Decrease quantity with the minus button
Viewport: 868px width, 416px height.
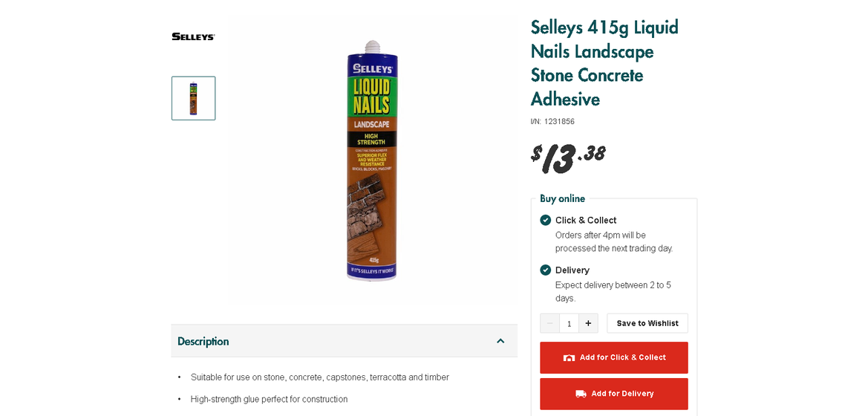549,323
